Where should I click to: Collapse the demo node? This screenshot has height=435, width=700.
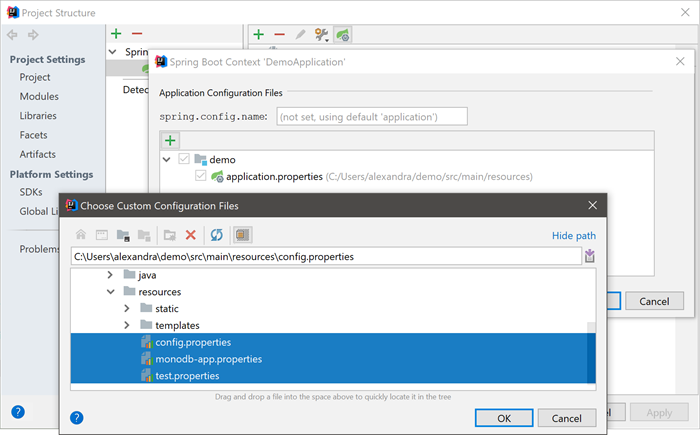[x=167, y=159]
